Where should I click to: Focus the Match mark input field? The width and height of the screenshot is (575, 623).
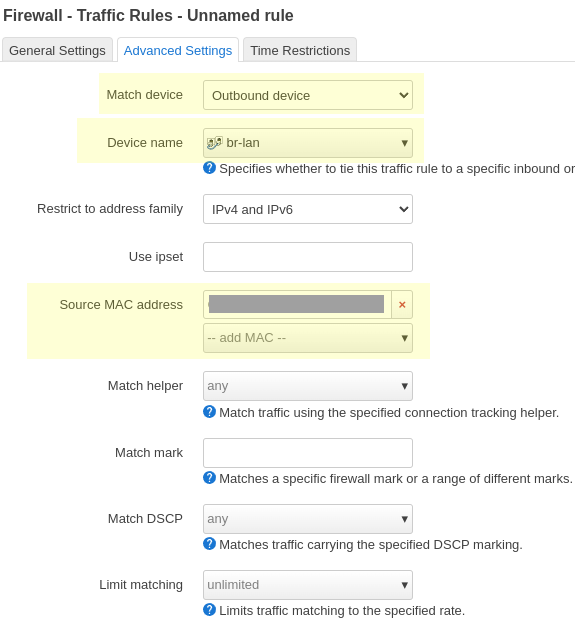click(x=308, y=453)
